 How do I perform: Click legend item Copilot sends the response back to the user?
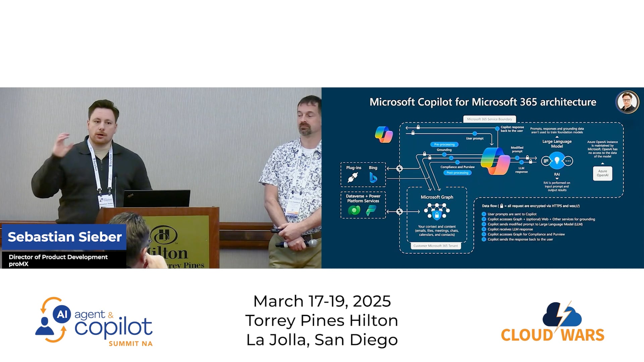520,239
